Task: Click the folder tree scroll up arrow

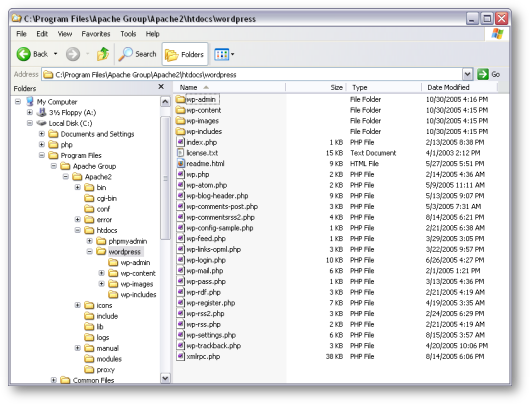Action: pos(165,101)
